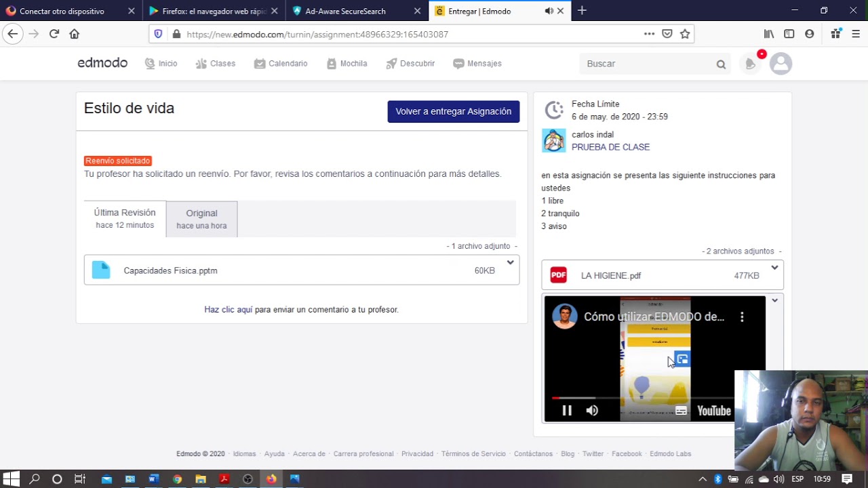Open Términos de Servicio footer link
The image size is (868, 488).
coord(473,454)
